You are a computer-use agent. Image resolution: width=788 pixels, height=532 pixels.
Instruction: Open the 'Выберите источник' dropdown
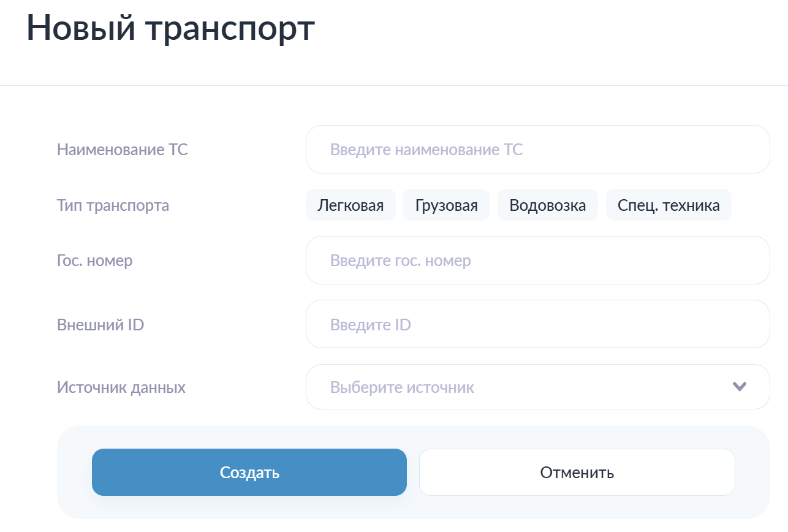537,387
